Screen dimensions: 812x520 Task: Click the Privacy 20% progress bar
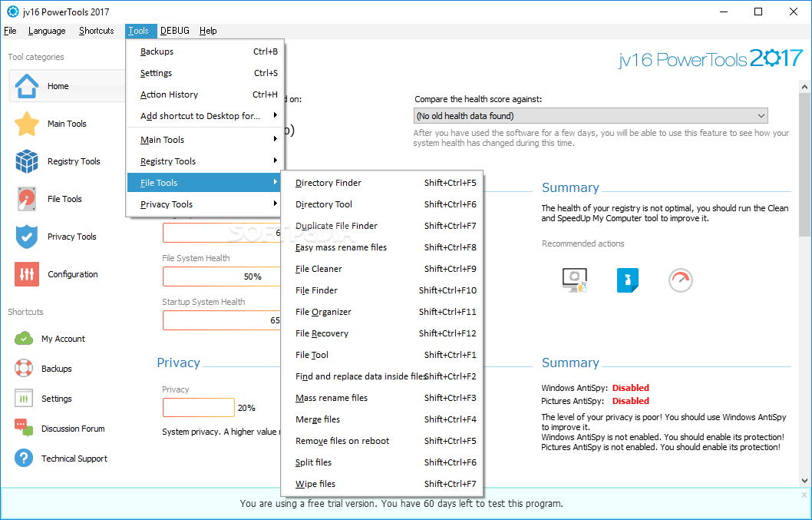(x=198, y=408)
